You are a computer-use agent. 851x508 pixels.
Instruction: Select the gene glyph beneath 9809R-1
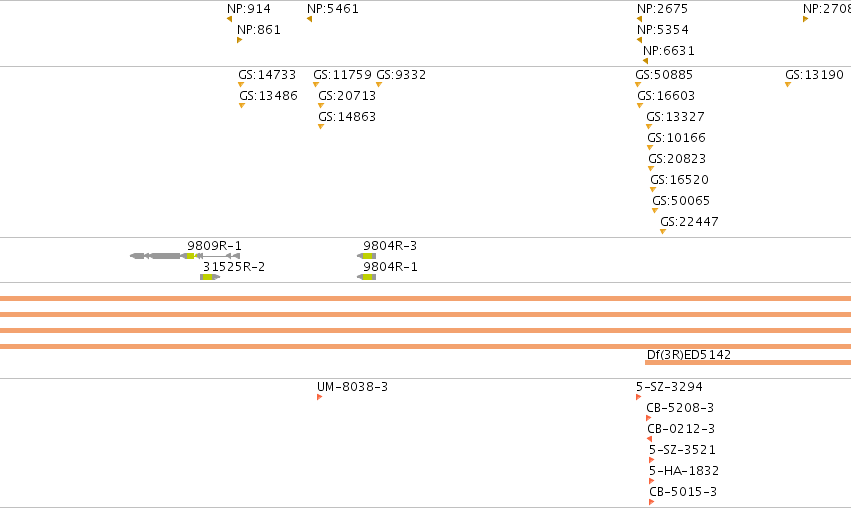[185, 256]
